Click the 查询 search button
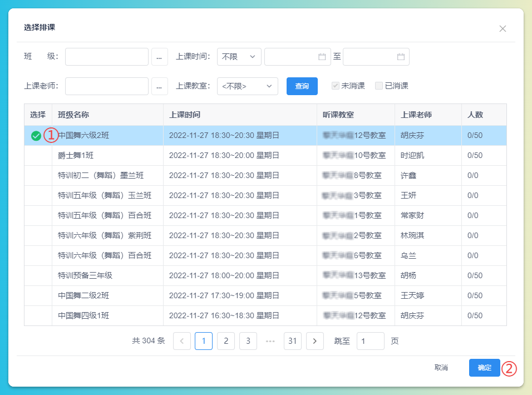This screenshot has width=532, height=395. point(302,86)
